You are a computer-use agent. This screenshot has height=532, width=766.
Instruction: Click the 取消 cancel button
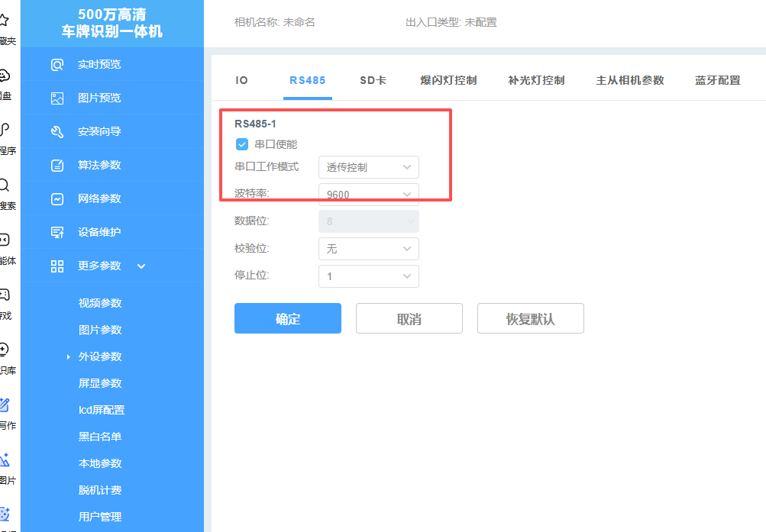pos(409,318)
